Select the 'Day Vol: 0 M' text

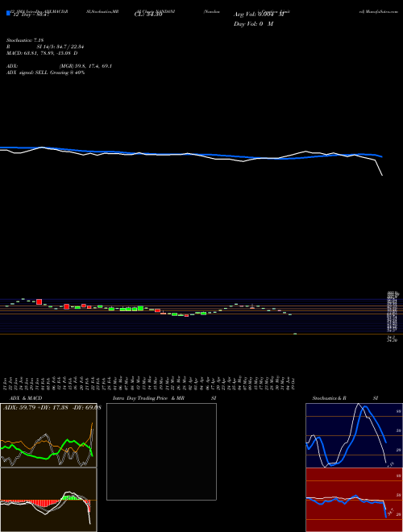[x=253, y=24]
